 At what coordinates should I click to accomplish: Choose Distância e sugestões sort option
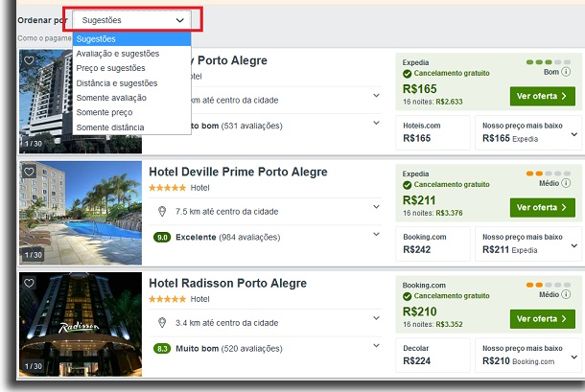pos(131,82)
